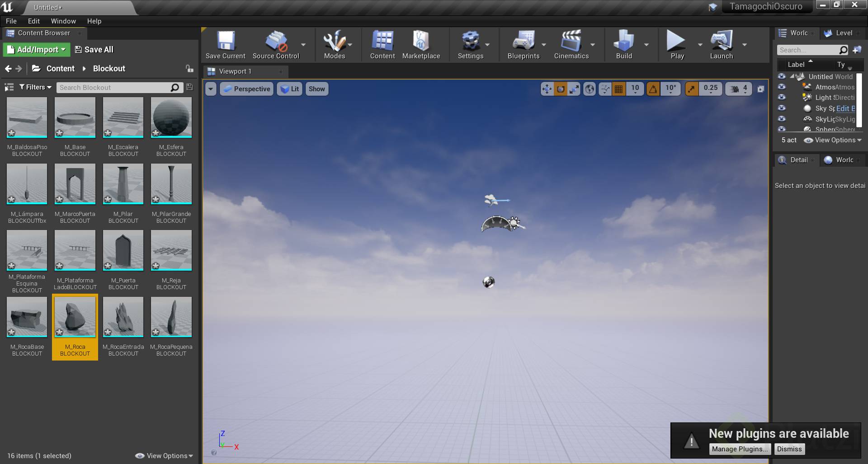Image resolution: width=868 pixels, height=464 pixels.
Task: Open viewport options dropdown arrow
Action: point(211,89)
